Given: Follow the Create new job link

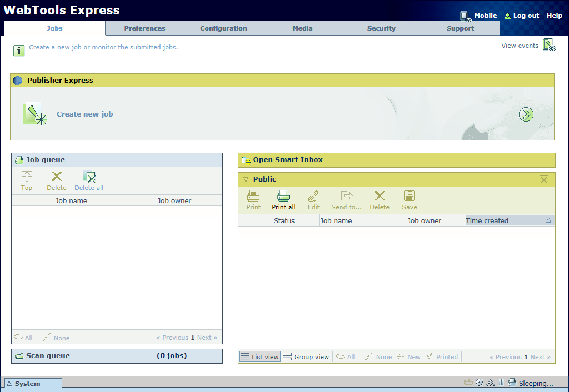Looking at the screenshot, I should pos(85,114).
